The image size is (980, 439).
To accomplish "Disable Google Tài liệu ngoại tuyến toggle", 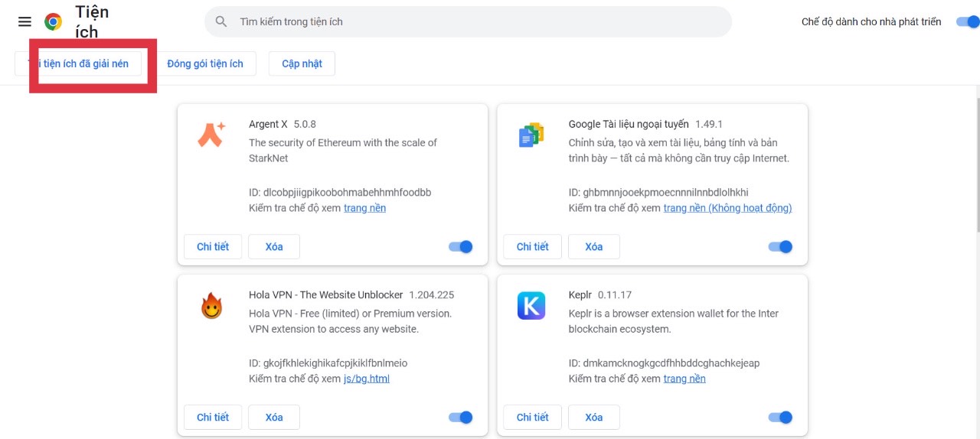I will (780, 246).
